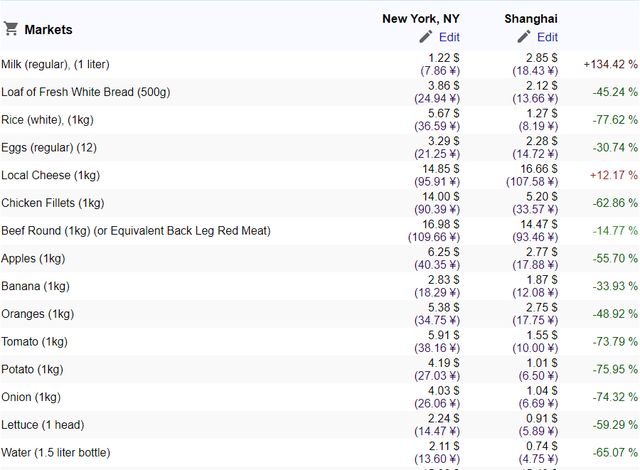Click the +12.17 % Local Cheese difference

(613, 175)
